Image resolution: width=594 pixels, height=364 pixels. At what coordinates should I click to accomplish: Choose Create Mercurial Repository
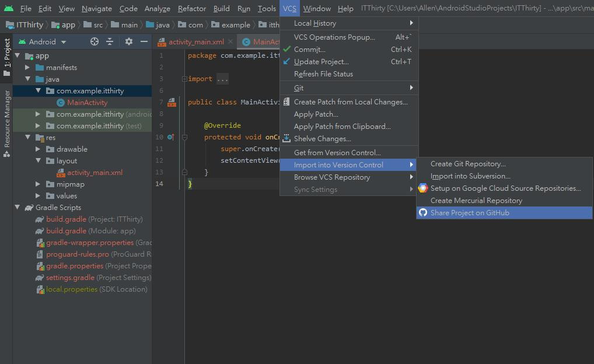pos(504,200)
